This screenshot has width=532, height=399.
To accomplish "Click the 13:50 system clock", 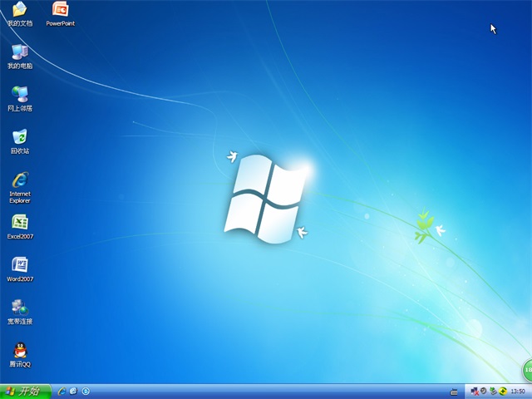I will pos(517,392).
